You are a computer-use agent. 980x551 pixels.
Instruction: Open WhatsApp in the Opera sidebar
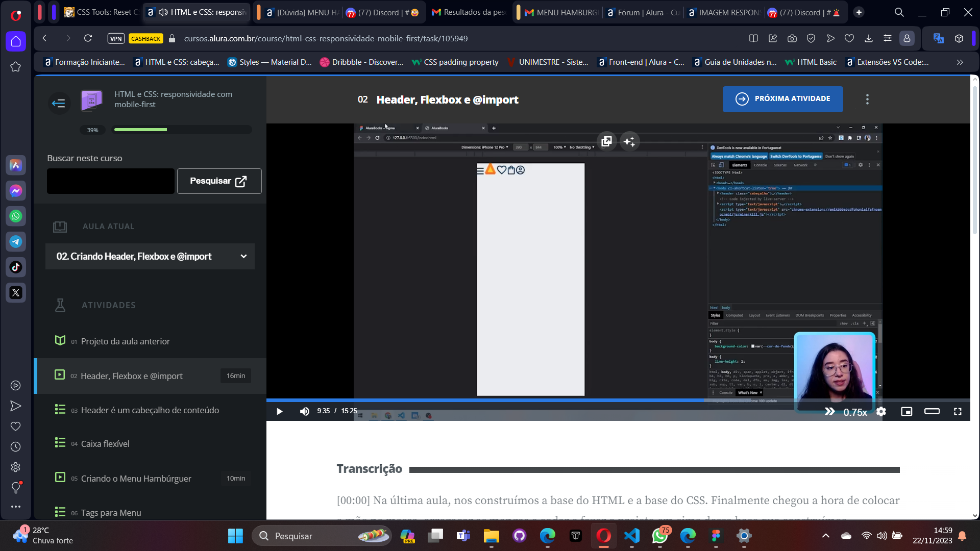[x=16, y=216]
